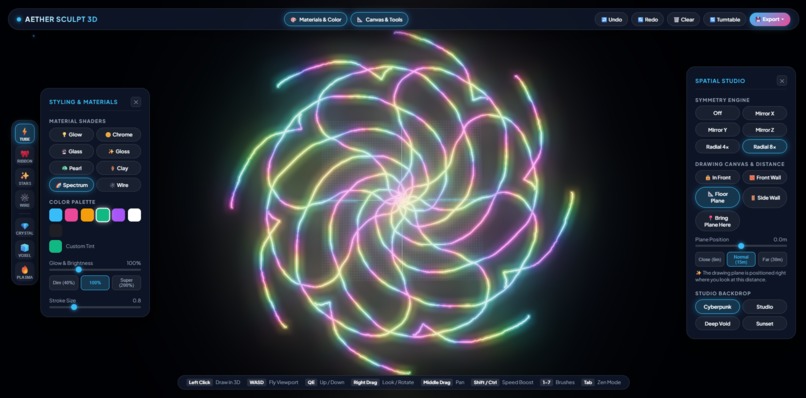Set brightness preset to Dim (40%)
This screenshot has height=398, width=806.
(x=64, y=283)
